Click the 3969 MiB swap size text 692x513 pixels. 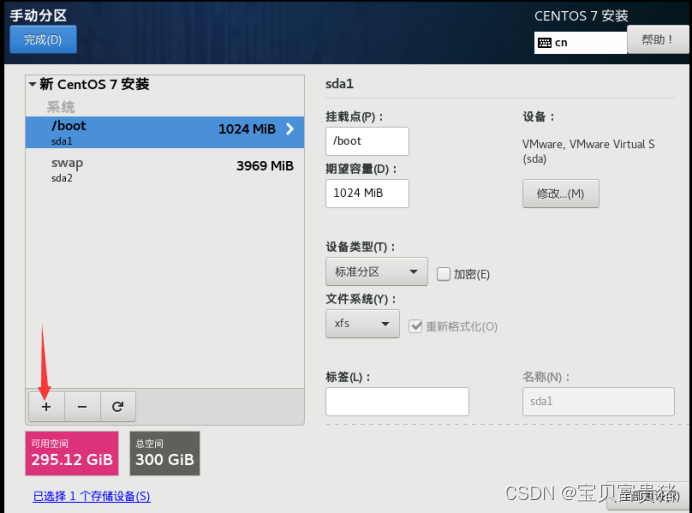265,166
